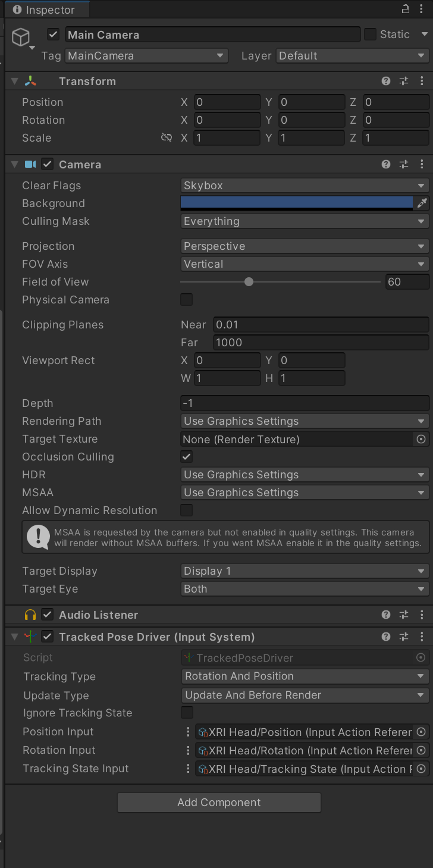
Task: Toggle the Scale constrain proportions link icon
Action: click(x=167, y=137)
